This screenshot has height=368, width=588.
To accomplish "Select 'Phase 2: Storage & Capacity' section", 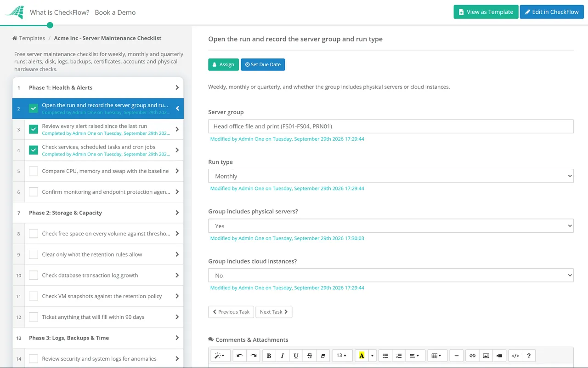I will tap(98, 213).
